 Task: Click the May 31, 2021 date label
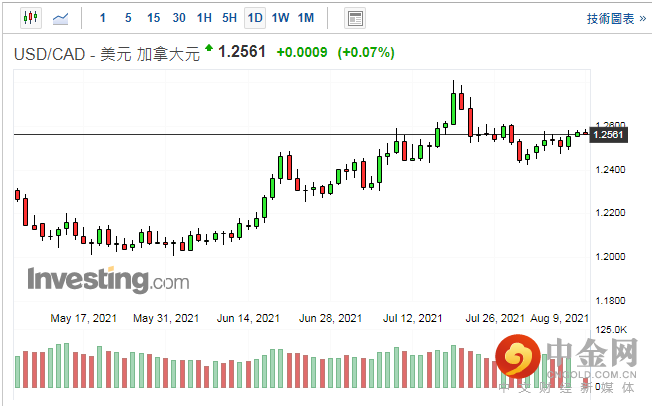[x=166, y=318]
